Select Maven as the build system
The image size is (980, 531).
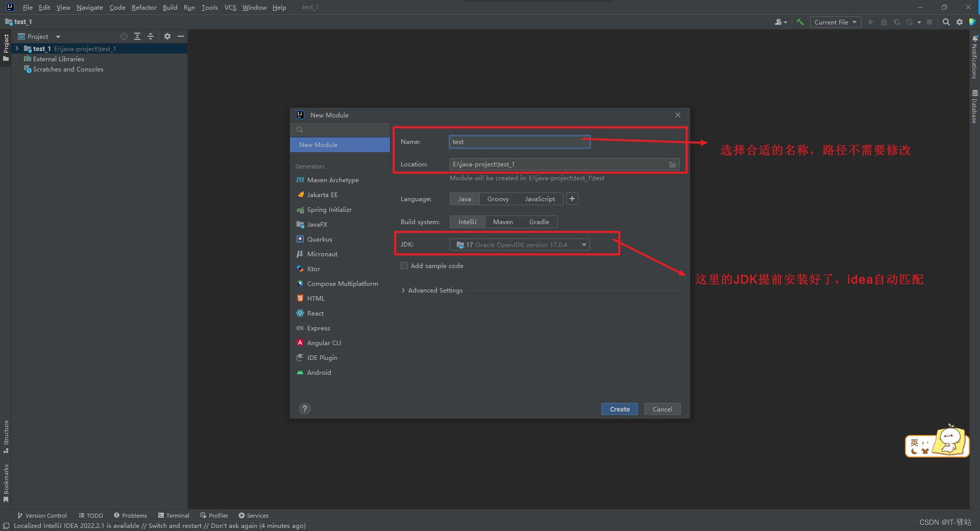503,222
